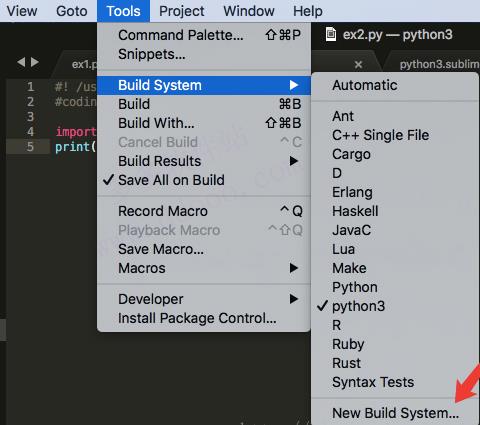Open the Project menu
480x425 pixels.
coord(182,11)
